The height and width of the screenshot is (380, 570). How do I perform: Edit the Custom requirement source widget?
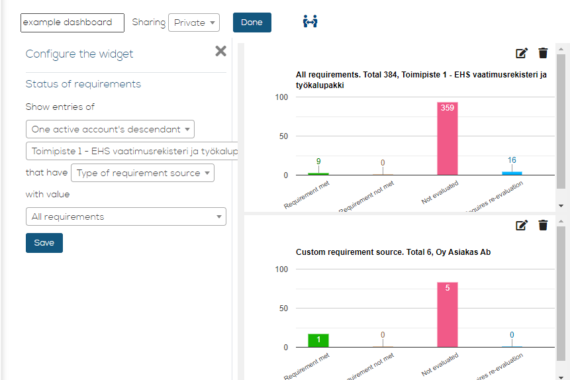pos(522,225)
